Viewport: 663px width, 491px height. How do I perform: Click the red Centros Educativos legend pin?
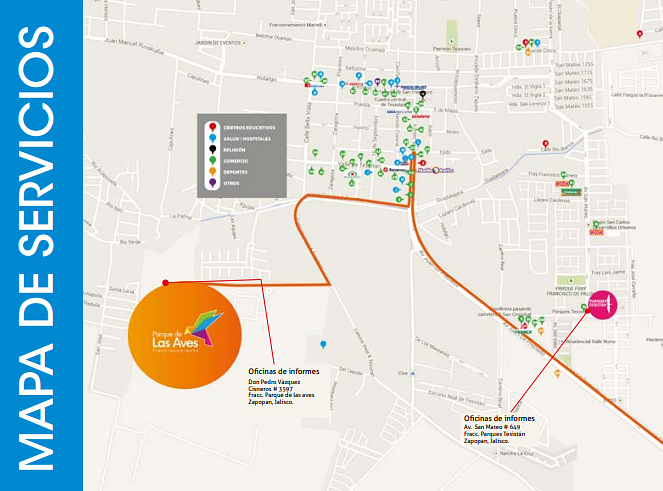pos(211,128)
